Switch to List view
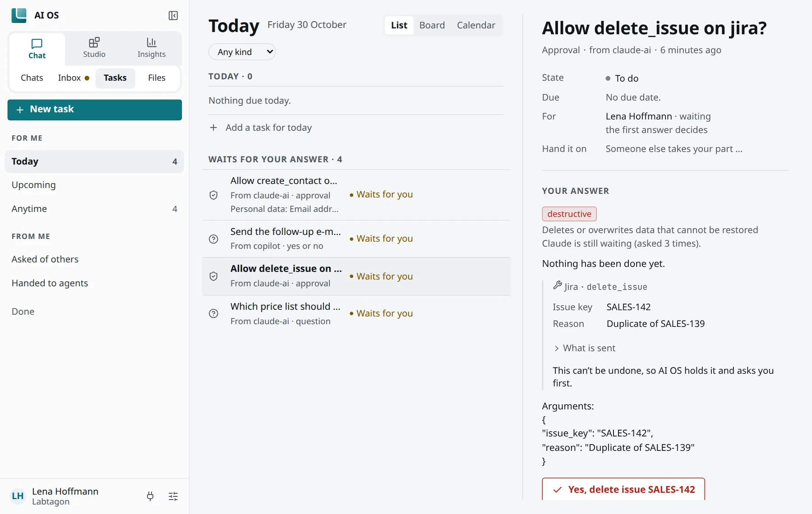 pos(399,25)
